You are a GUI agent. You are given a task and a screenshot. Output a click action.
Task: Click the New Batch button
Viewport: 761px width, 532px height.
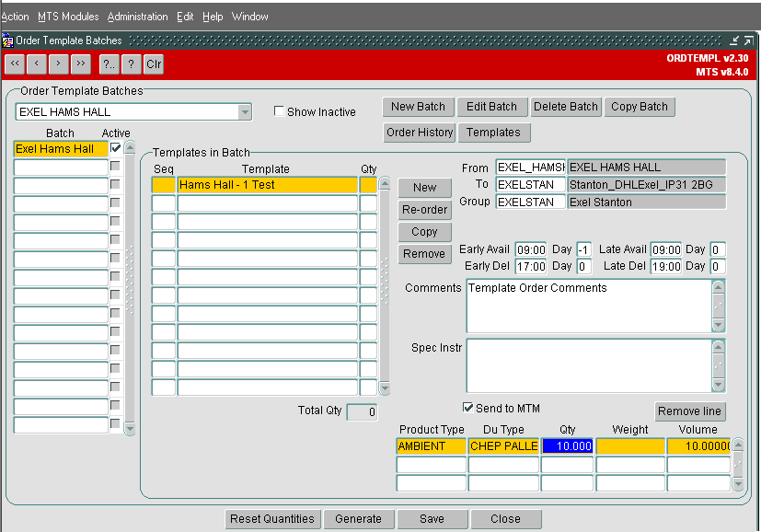click(x=419, y=107)
